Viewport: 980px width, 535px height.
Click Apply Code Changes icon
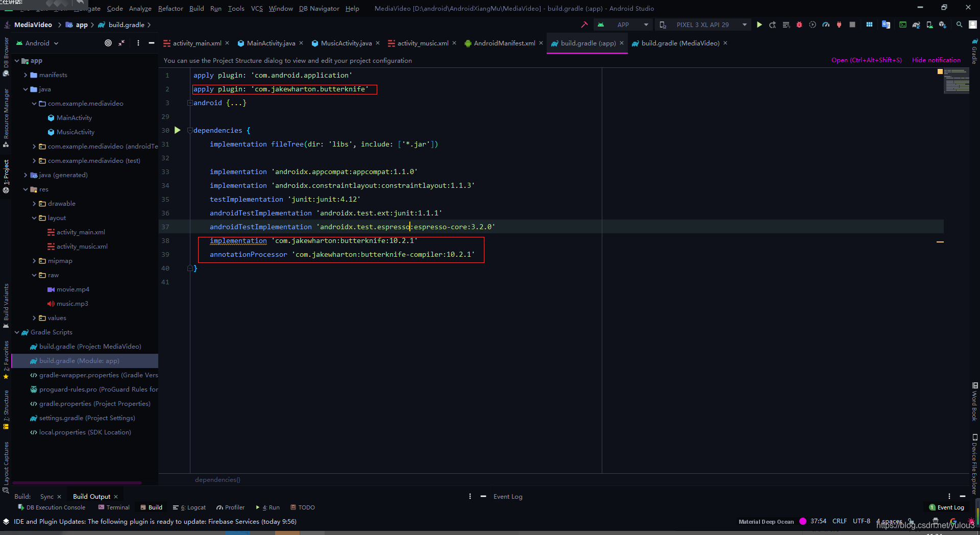pyautogui.click(x=786, y=25)
